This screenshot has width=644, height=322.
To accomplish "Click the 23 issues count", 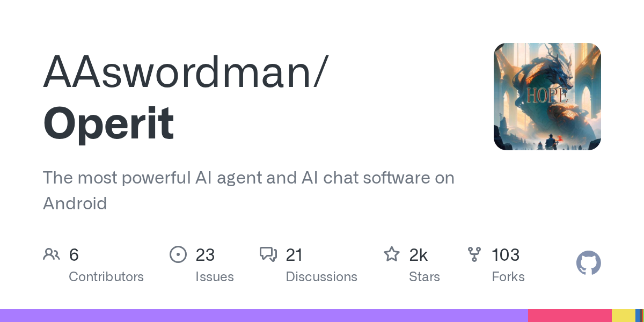I will click(x=205, y=255).
